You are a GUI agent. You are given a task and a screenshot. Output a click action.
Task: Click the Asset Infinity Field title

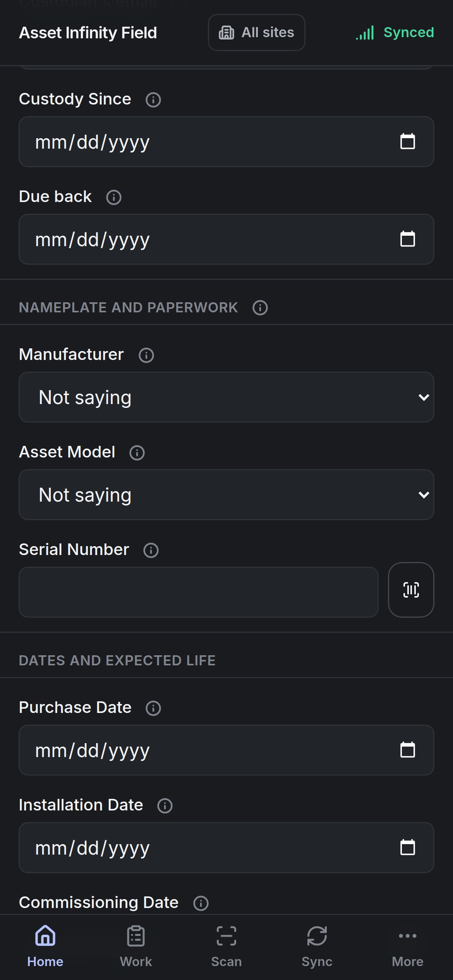click(88, 33)
